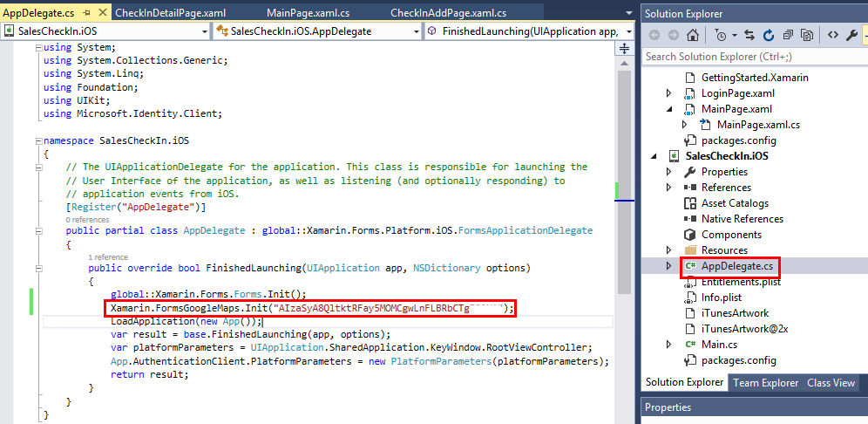
Task: Expand Main.cs node
Action: point(669,345)
